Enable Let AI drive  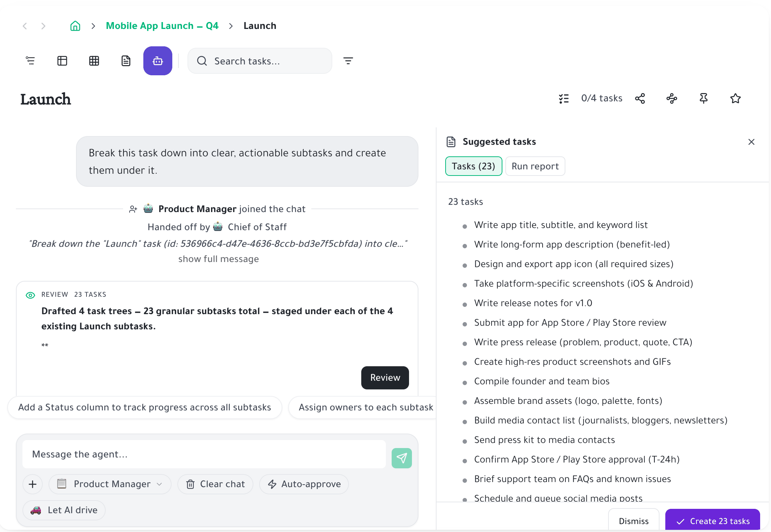pyautogui.click(x=64, y=510)
